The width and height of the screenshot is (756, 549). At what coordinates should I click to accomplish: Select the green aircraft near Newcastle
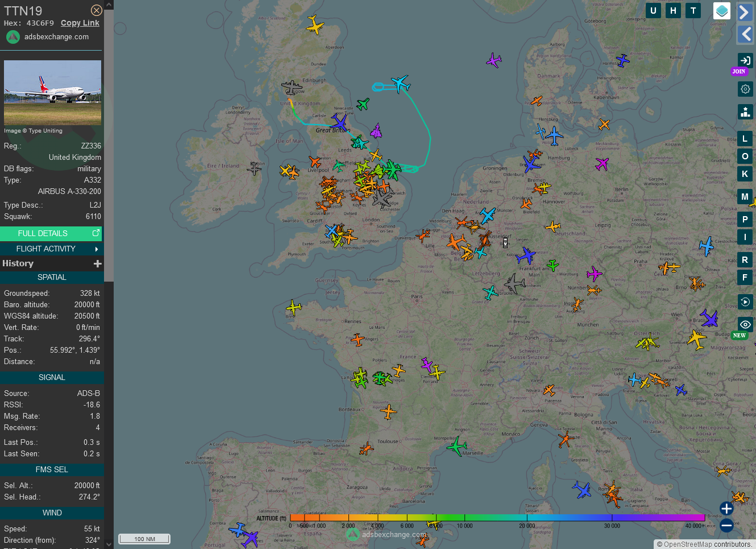[x=363, y=104]
